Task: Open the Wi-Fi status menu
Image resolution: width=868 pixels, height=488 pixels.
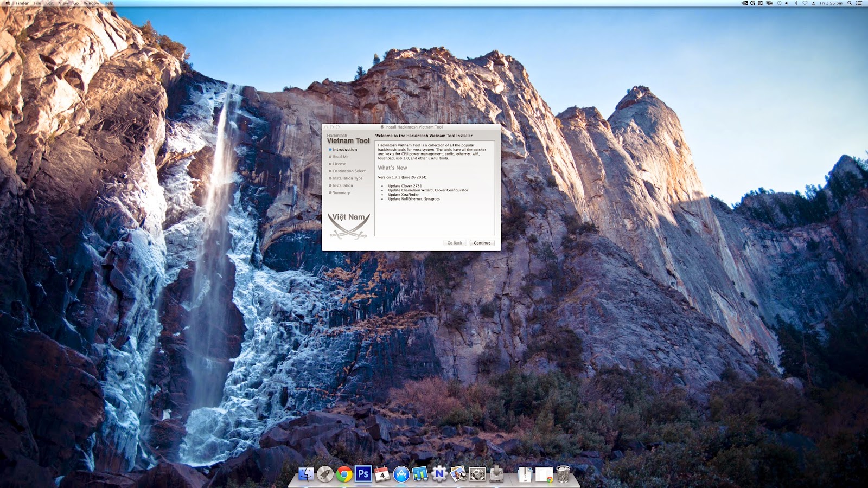Action: click(x=806, y=3)
